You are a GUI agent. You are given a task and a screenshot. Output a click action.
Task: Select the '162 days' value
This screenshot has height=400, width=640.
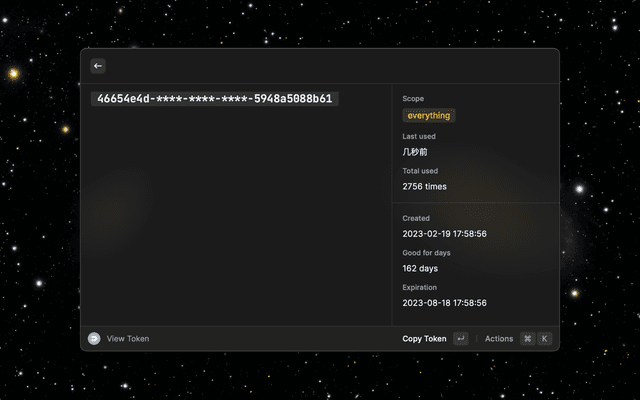[420, 269]
